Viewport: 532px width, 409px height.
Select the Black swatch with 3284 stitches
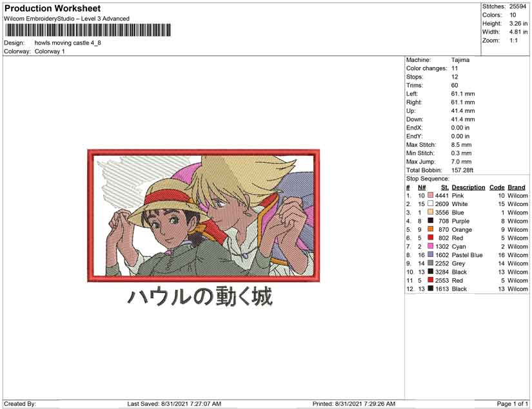431,272
